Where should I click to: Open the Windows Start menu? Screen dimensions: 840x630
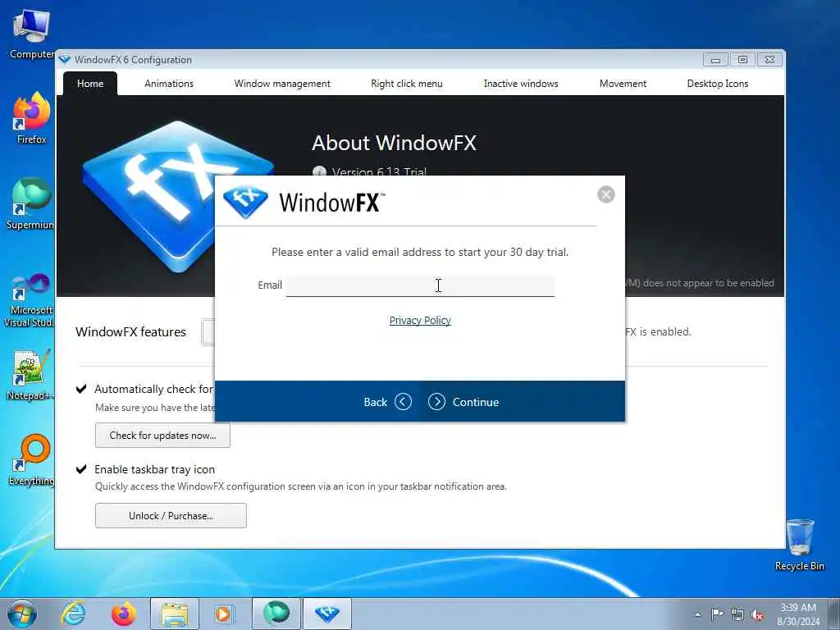point(22,614)
